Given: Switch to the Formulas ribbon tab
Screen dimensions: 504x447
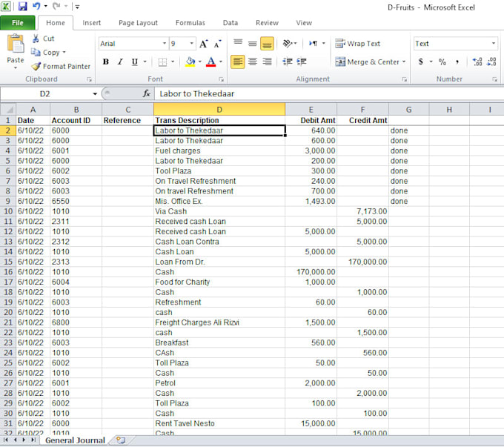Looking at the screenshot, I should (x=190, y=23).
